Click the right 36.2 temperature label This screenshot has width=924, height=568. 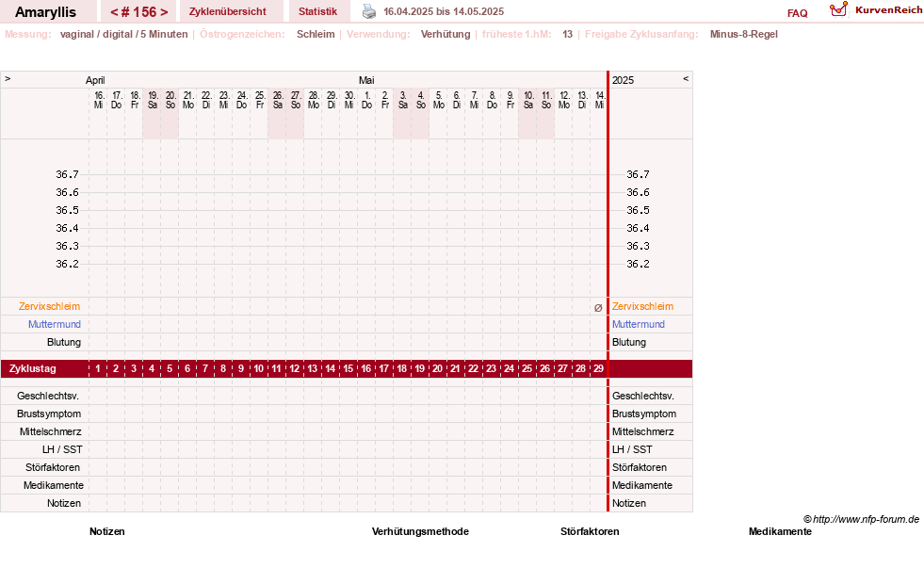click(638, 264)
